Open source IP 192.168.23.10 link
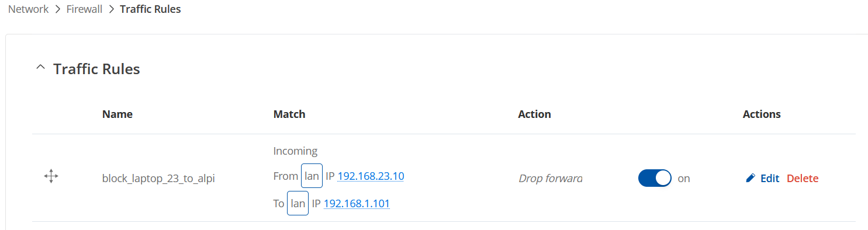 [x=371, y=176]
